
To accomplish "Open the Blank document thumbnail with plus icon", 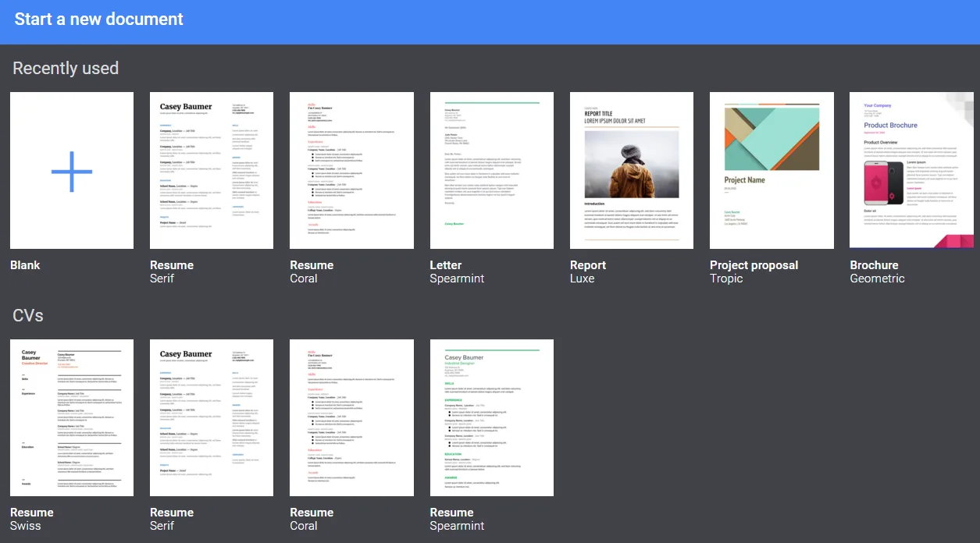I will [x=72, y=170].
